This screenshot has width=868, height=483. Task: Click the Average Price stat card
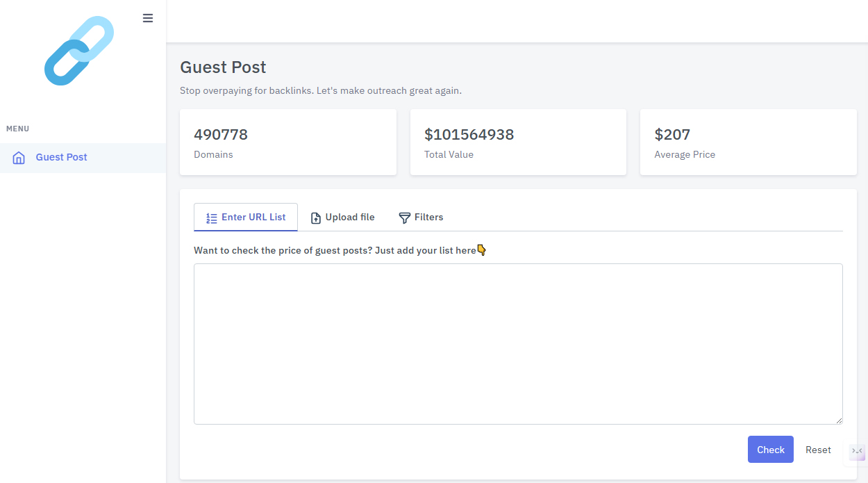click(748, 142)
